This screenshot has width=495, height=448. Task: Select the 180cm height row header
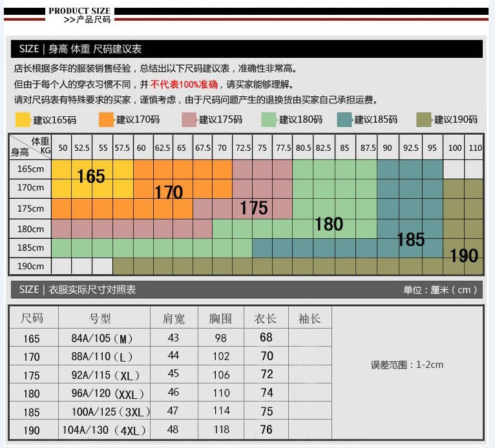(30, 229)
